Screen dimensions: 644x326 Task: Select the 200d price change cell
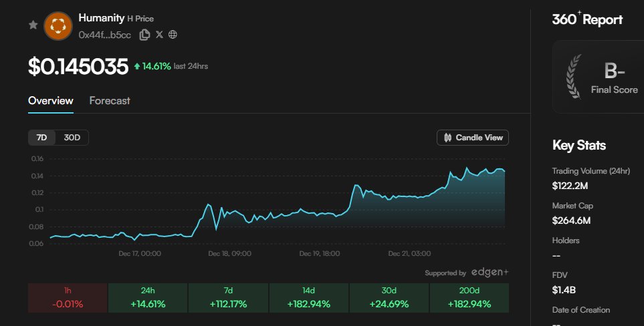pos(469,298)
